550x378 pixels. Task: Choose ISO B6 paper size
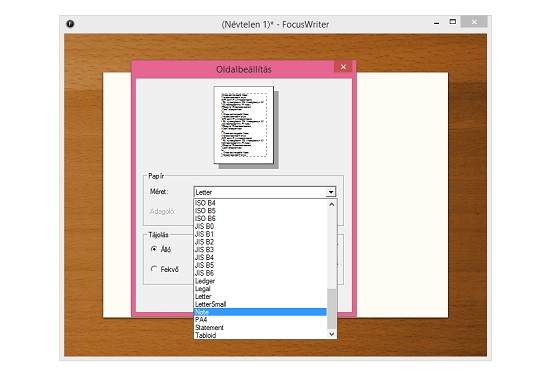260,218
